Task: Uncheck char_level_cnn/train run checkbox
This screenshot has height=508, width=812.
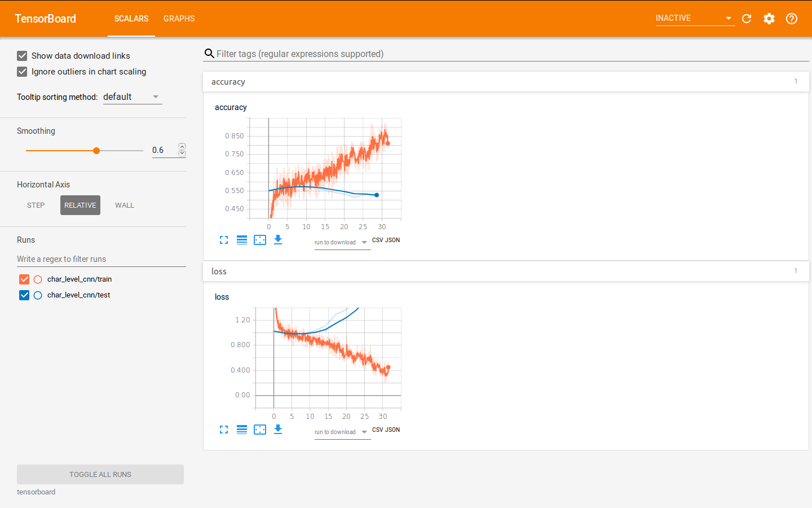Action: 24,279
